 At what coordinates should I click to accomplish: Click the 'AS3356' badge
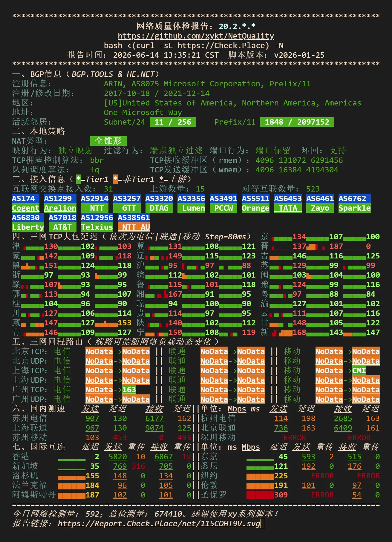[192, 198]
